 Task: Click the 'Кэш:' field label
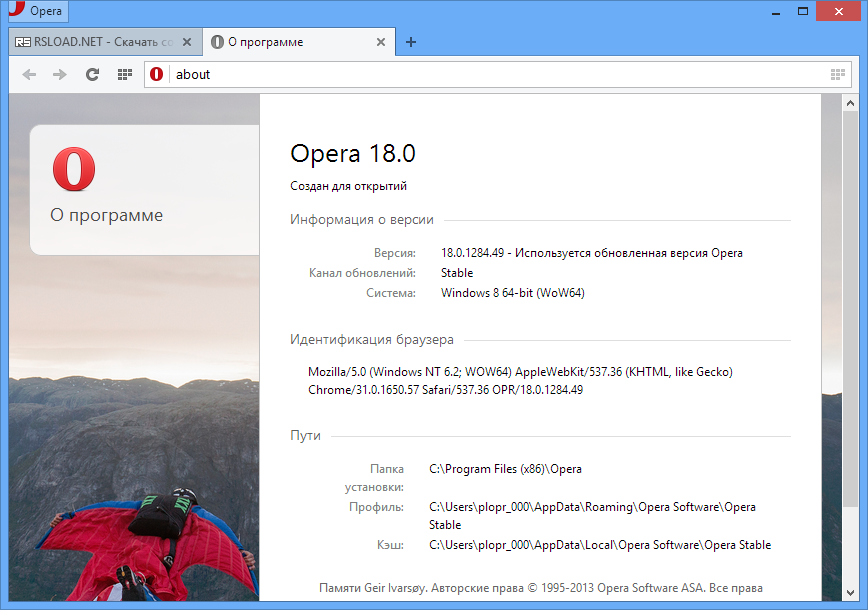(x=390, y=545)
